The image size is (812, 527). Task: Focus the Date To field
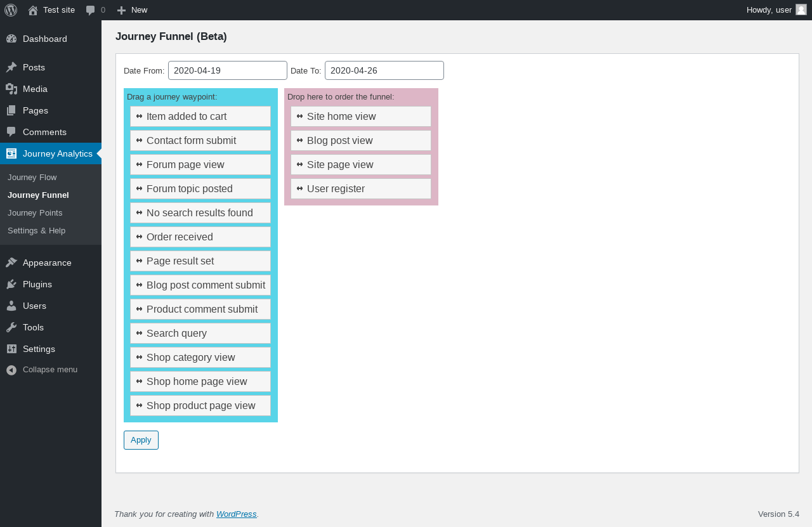384,70
